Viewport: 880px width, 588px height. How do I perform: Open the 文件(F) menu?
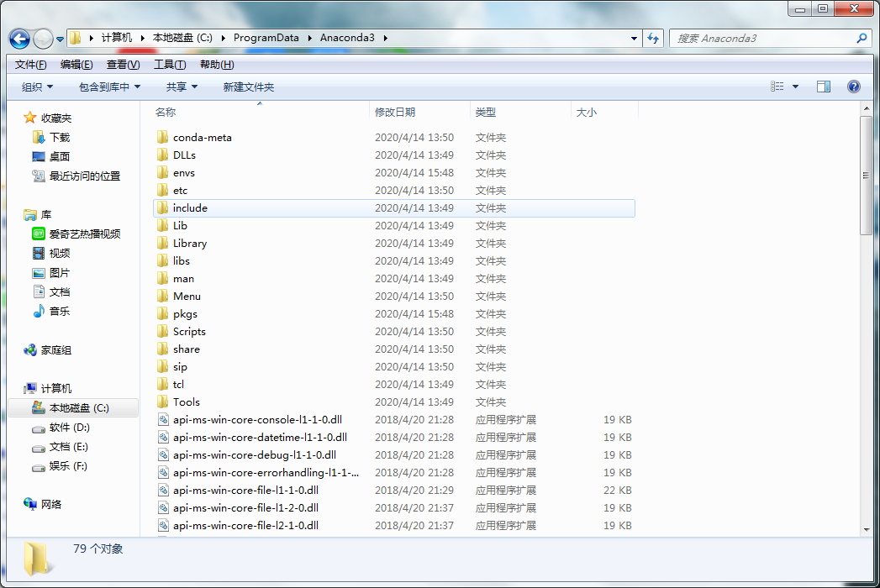pos(31,65)
